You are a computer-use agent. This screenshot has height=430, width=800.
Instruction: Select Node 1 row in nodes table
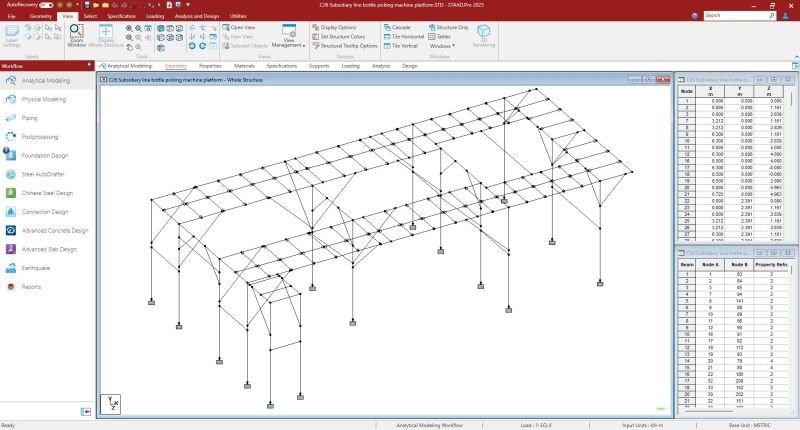pyautogui.click(x=732, y=101)
